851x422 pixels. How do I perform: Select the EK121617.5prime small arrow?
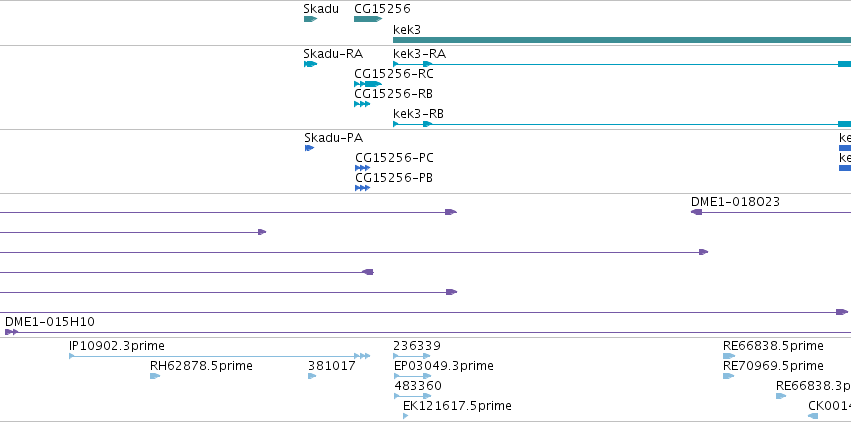coord(405,416)
